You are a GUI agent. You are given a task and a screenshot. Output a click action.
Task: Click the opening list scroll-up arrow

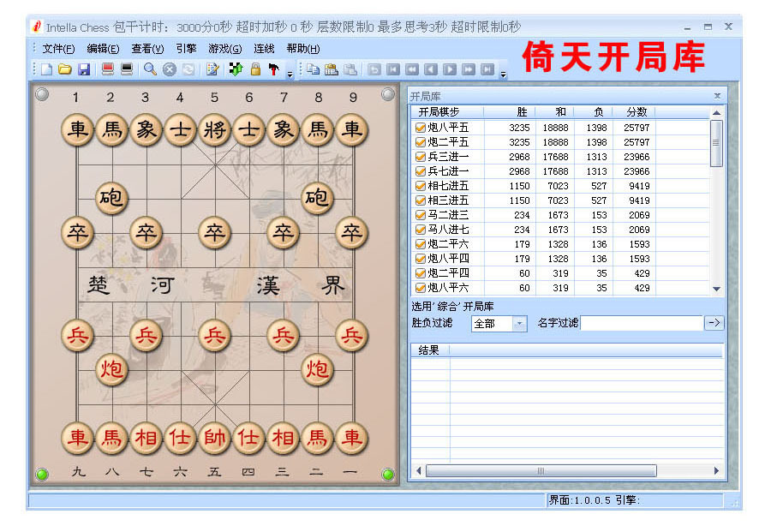pyautogui.click(x=716, y=113)
